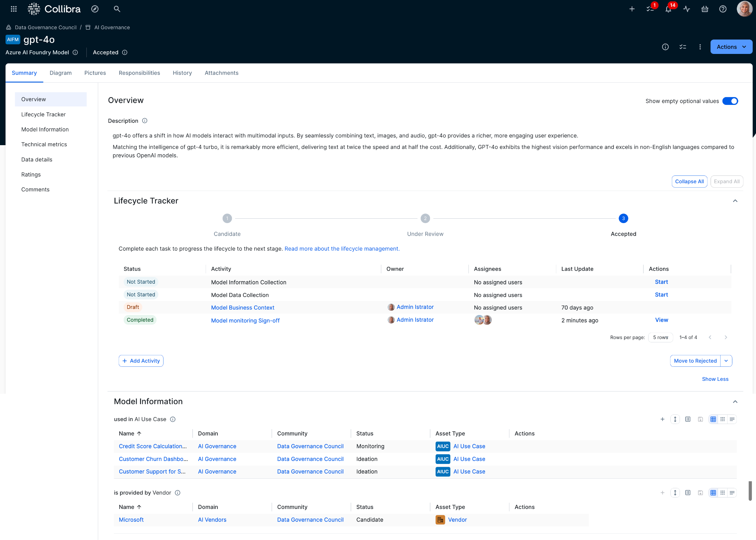View the Model monitoring Sign-off activity

pyautogui.click(x=661, y=320)
